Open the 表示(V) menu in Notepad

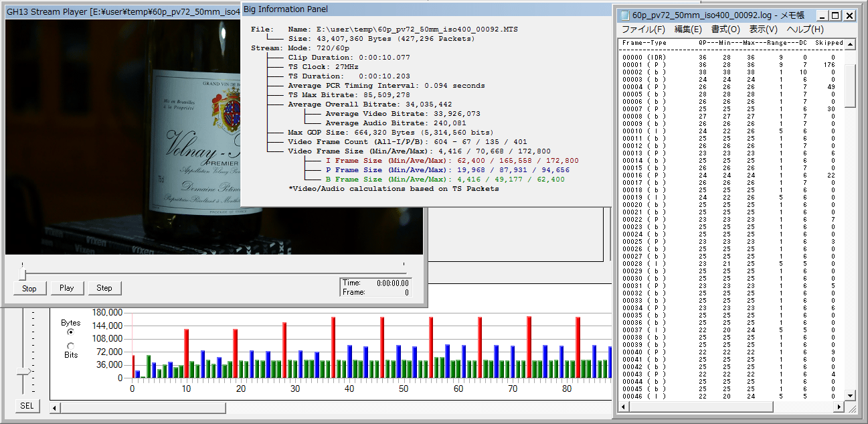(763, 29)
